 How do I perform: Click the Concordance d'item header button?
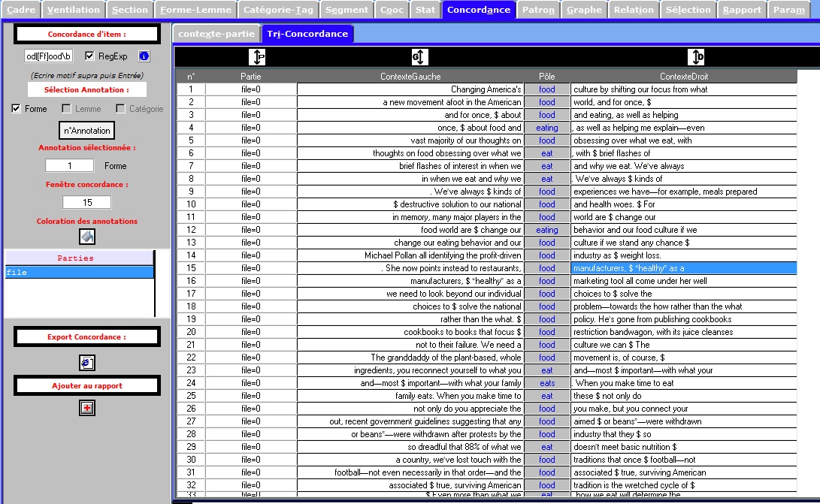(87, 34)
